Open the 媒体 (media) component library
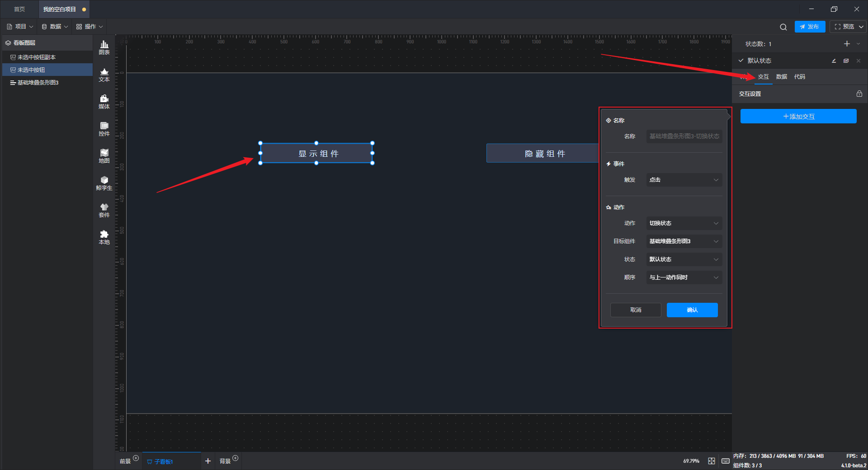This screenshot has height=470, width=868. pos(104,102)
